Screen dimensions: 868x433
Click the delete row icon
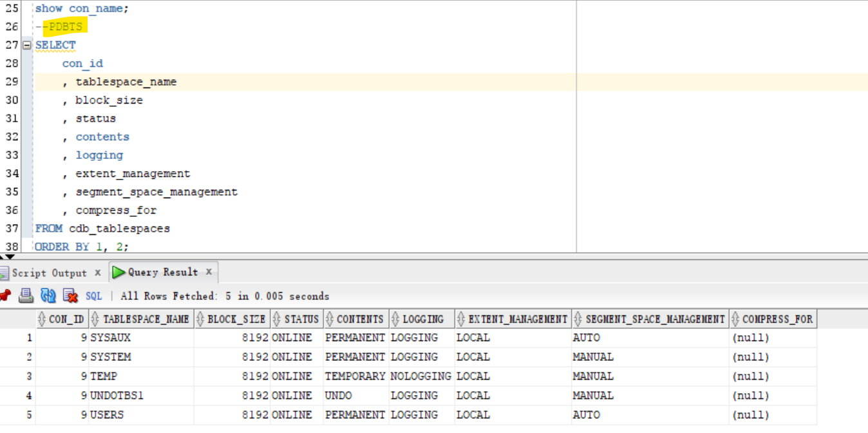tap(70, 296)
